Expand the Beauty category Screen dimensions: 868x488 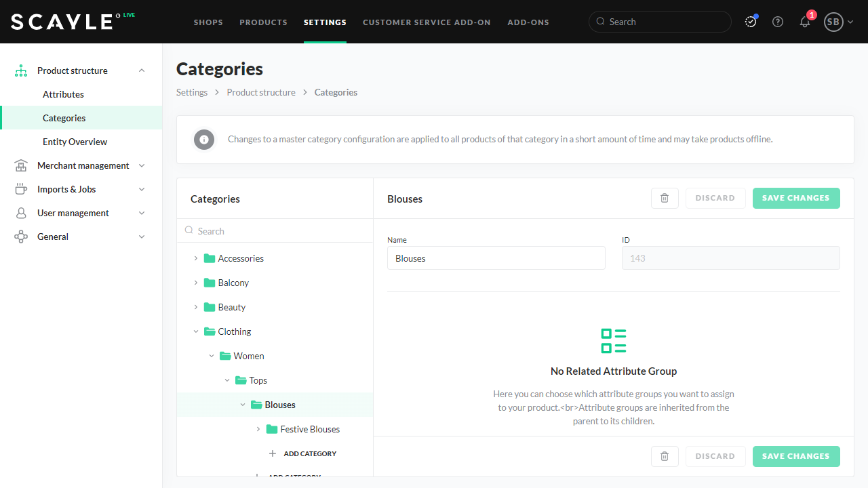196,307
